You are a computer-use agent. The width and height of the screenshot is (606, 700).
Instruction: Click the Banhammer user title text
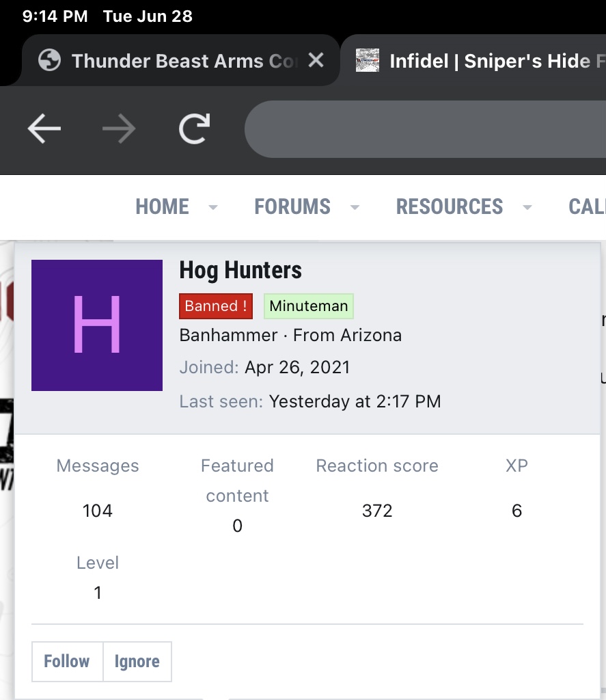tap(228, 335)
